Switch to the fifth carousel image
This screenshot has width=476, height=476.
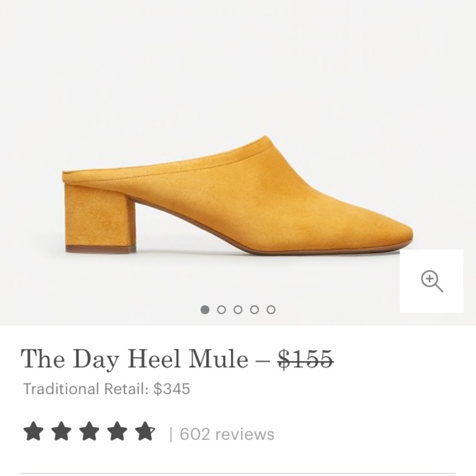[x=271, y=308]
